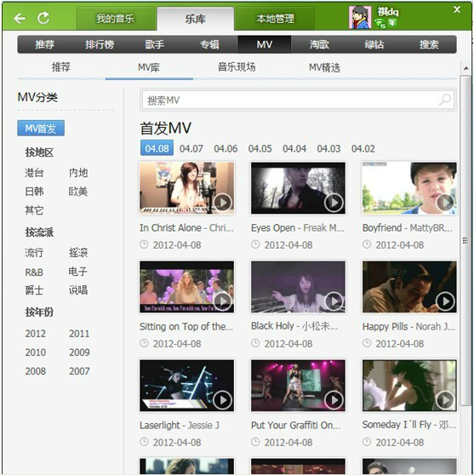The height and width of the screenshot is (476, 474).
Task: Choose the 电子 genre
Action: pyautogui.click(x=78, y=272)
